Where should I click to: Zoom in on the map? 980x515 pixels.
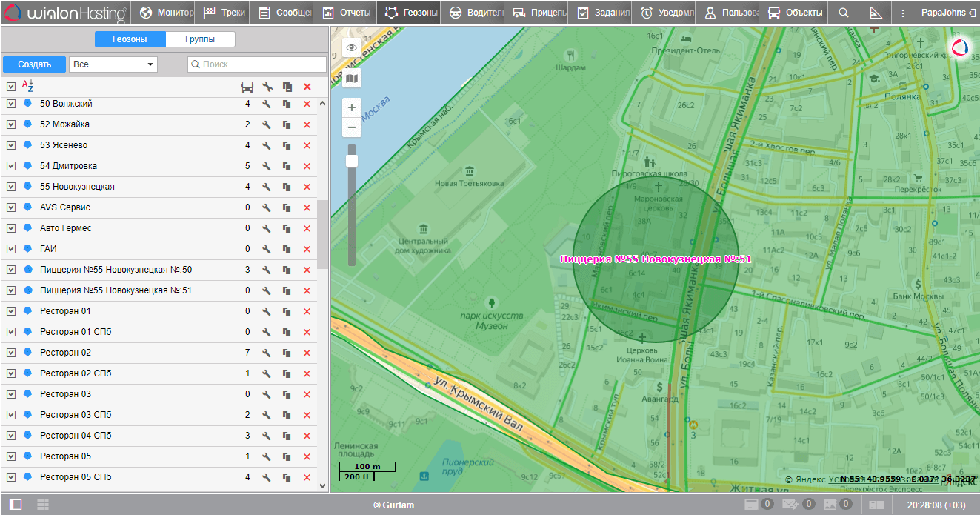pyautogui.click(x=352, y=107)
